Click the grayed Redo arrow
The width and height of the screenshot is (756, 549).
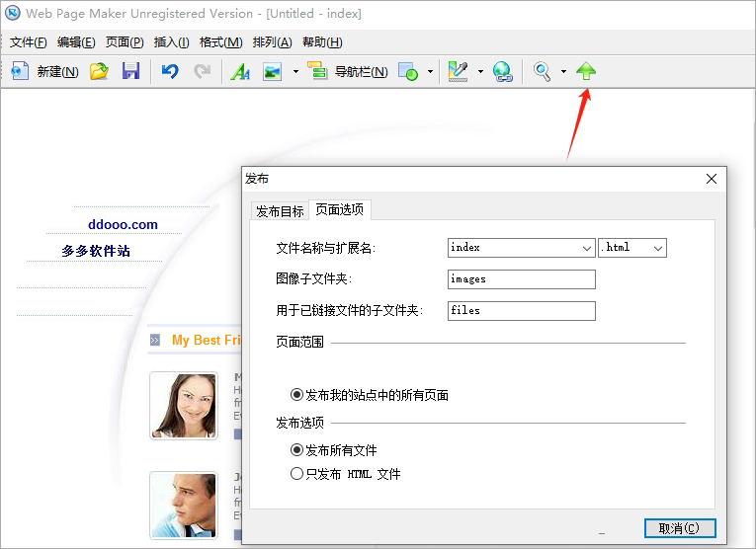[202, 71]
